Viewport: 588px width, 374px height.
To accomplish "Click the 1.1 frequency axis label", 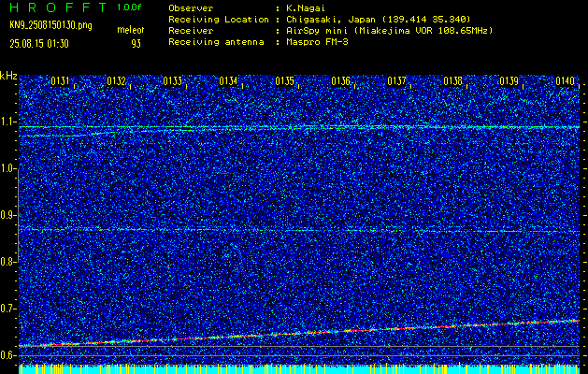I will tap(7, 122).
